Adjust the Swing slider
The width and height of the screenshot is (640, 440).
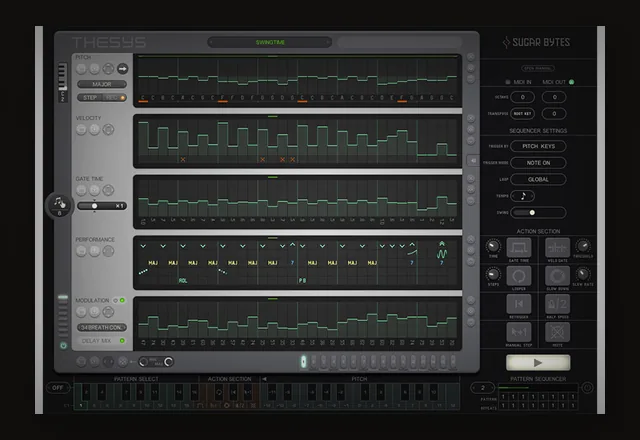click(538, 213)
